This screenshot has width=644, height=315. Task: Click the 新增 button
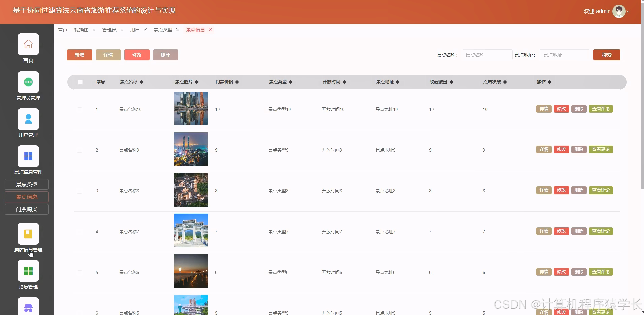pos(79,55)
